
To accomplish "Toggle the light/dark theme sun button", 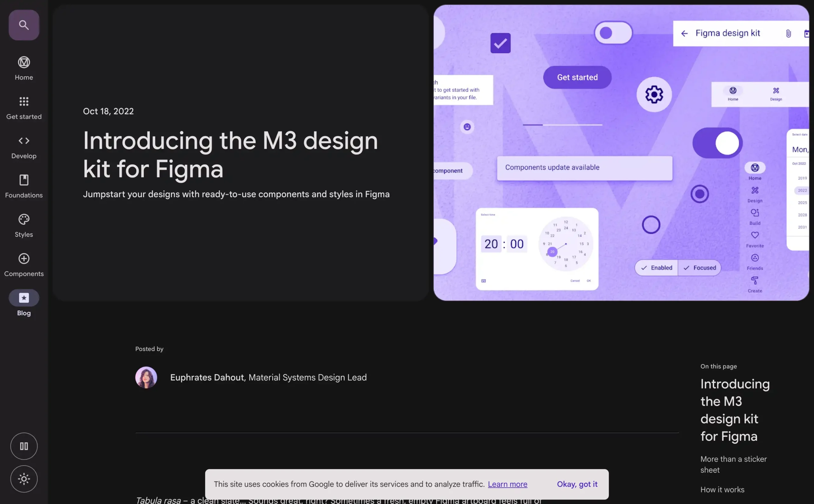I will pyautogui.click(x=24, y=479).
